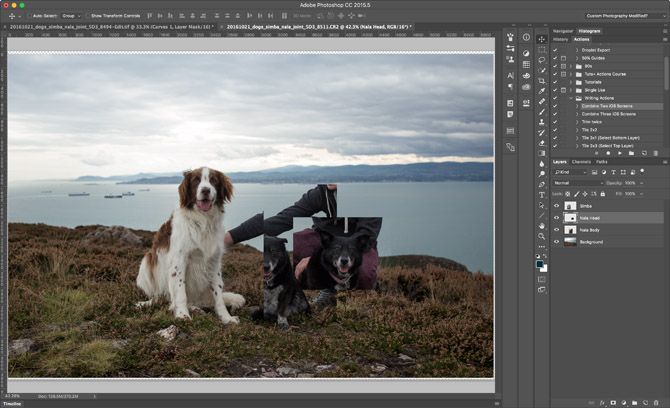Screen dimensions: 670x408
Task: Hide the Nala Head layer
Action: (556, 218)
